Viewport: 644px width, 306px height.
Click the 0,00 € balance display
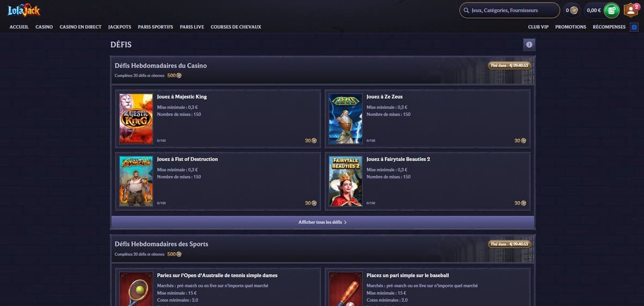pyautogui.click(x=594, y=10)
